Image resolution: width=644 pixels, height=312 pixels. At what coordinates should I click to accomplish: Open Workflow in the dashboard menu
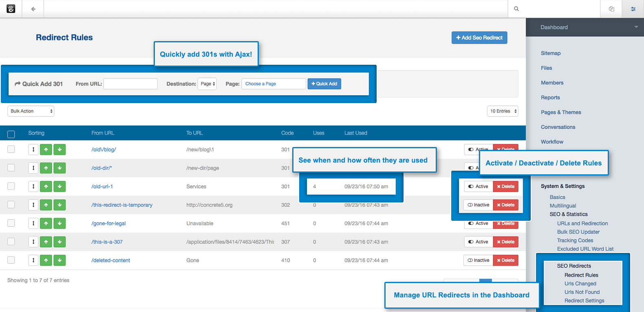click(552, 142)
